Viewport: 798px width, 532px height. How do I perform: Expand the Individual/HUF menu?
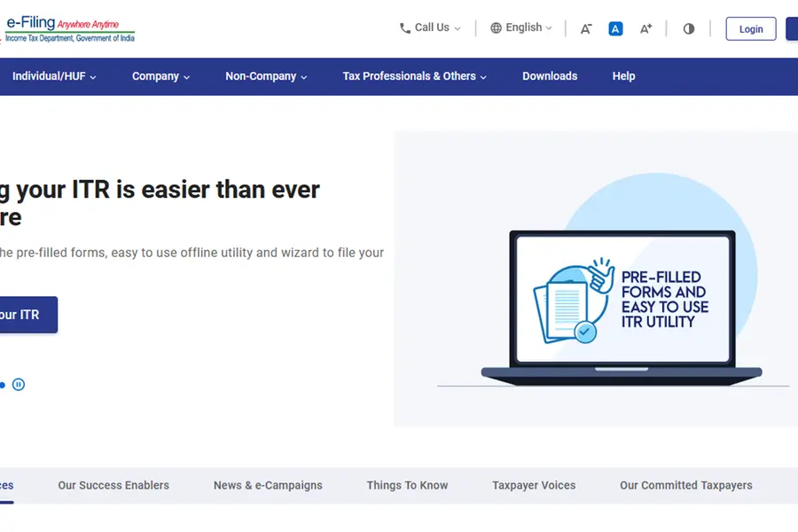point(54,76)
